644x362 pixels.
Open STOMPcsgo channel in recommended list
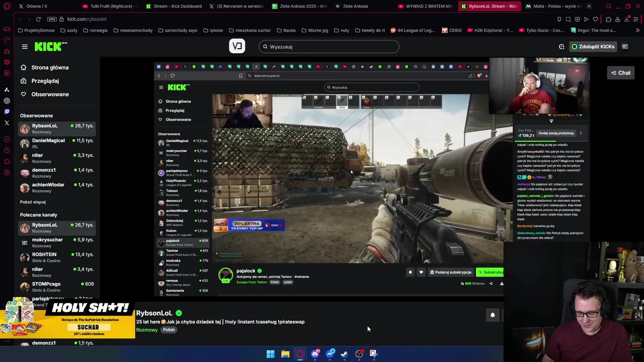coord(57,287)
